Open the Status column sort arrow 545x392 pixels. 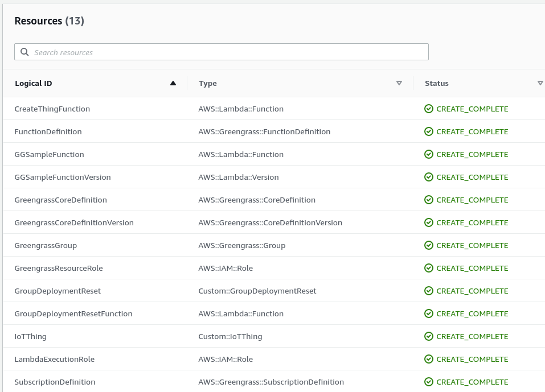tap(540, 83)
